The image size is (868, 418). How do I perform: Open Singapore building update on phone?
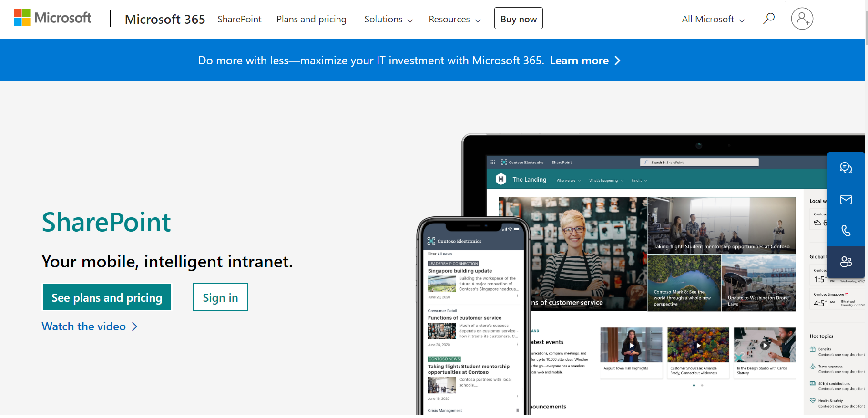click(460, 271)
